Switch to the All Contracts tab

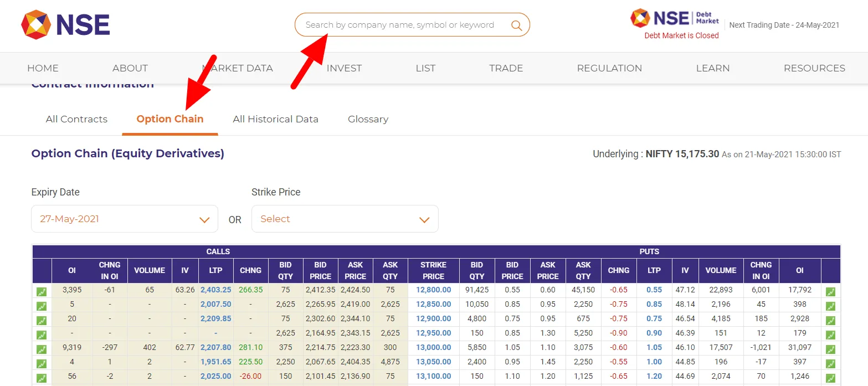pyautogui.click(x=76, y=119)
